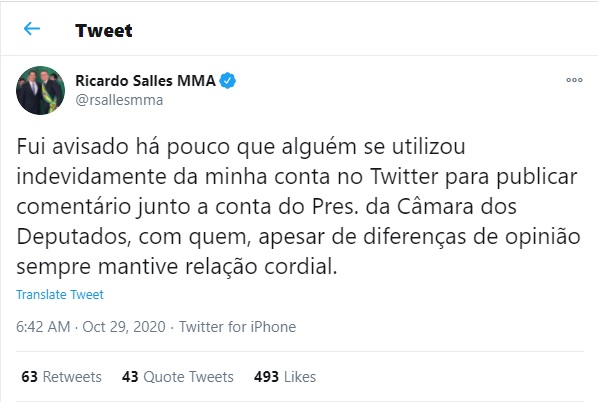
Task: Open the @rsallesmma handle
Action: tap(119, 100)
